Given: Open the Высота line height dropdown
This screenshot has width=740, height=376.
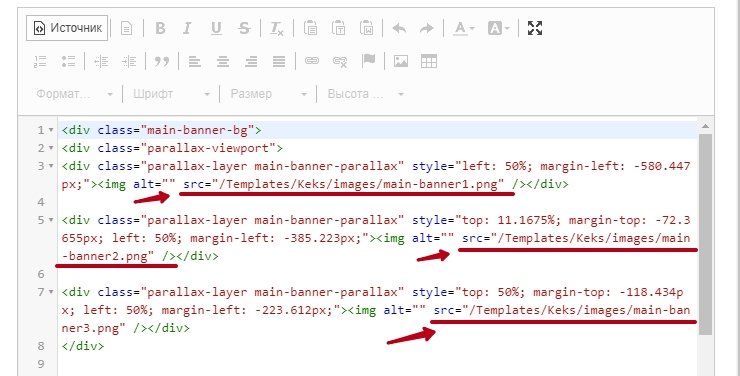Looking at the screenshot, I should 366,94.
